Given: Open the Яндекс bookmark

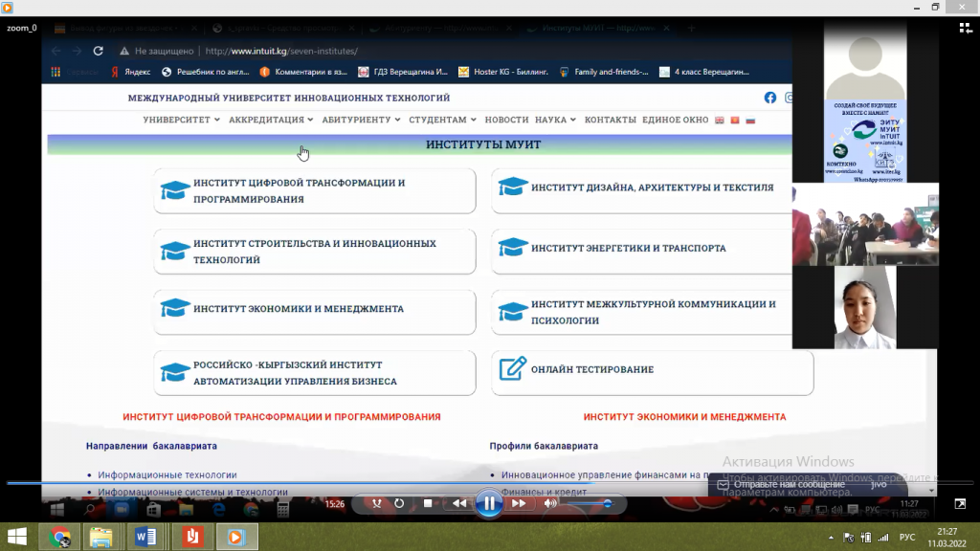Looking at the screenshot, I should click(130, 72).
